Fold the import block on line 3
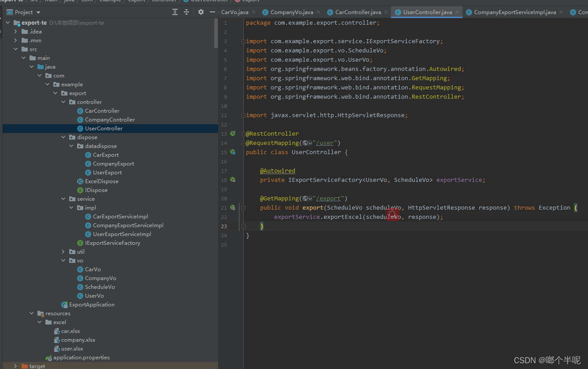 click(x=243, y=41)
